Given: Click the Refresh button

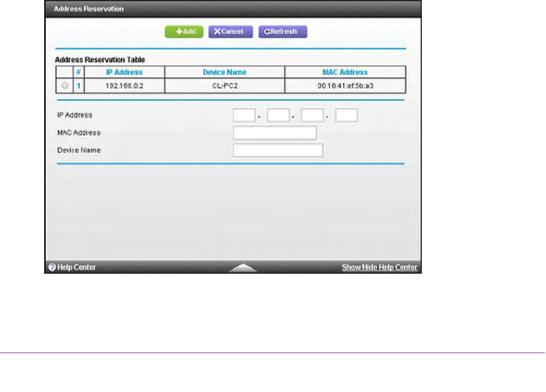Looking at the screenshot, I should pyautogui.click(x=283, y=32).
